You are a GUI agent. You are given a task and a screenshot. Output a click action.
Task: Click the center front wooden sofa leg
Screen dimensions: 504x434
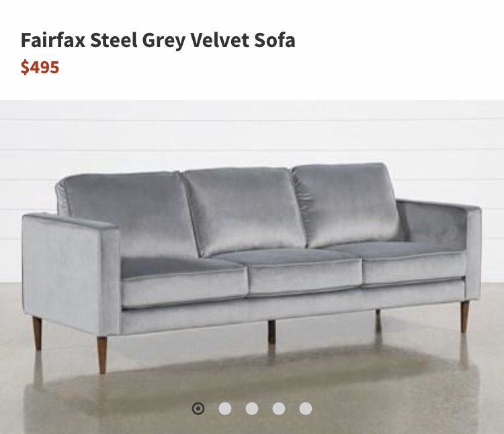(x=271, y=331)
